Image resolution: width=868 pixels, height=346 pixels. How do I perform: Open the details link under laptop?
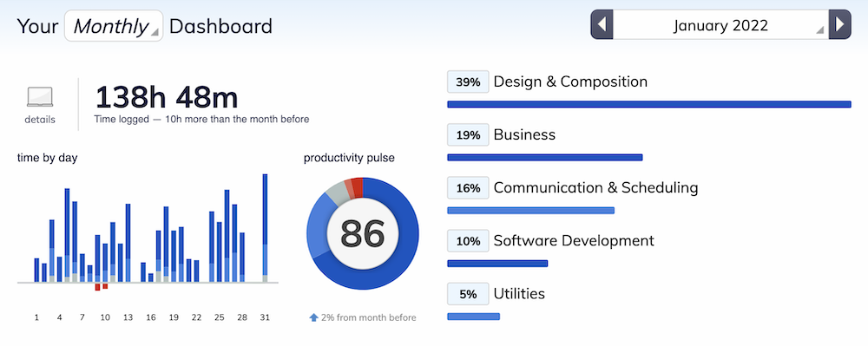[40, 120]
